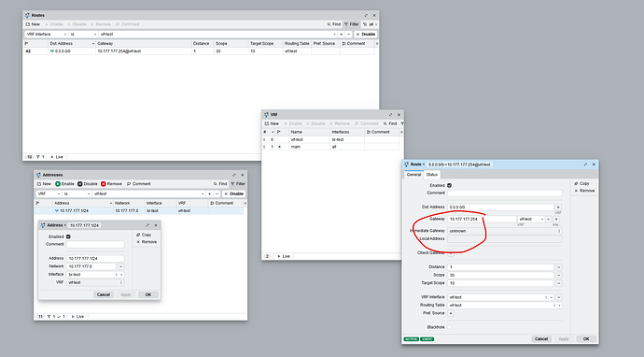Click OK in the Route dialog
Viewport: 644px width, 357px height.
click(586, 339)
